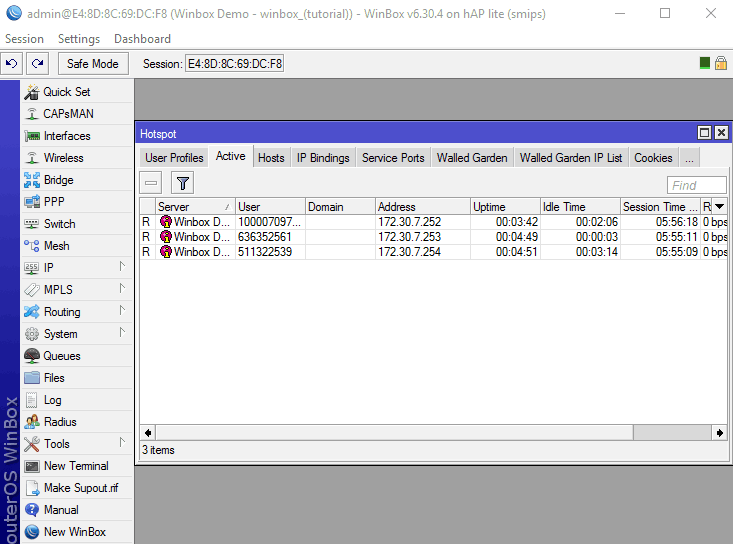Switch to Walled Garden tab
Screen dimensions: 733x544
tap(472, 158)
